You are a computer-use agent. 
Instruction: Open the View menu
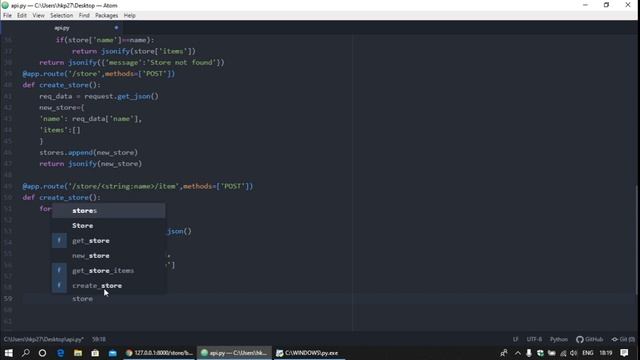click(38, 16)
